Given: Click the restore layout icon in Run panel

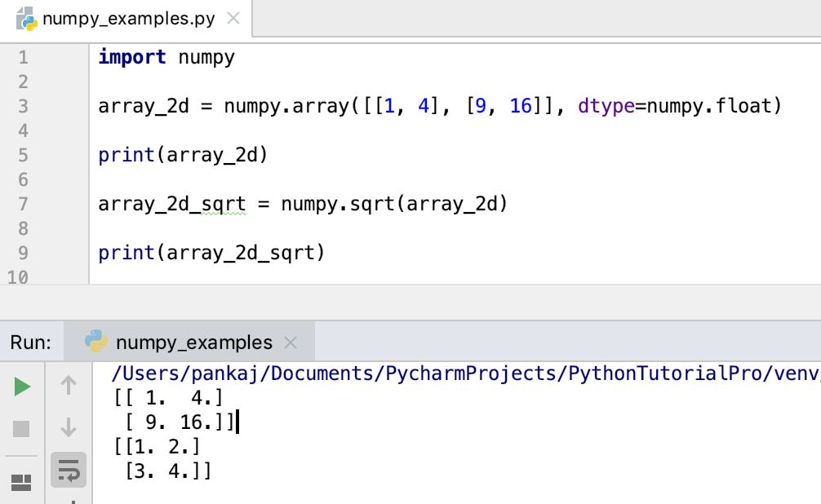Looking at the screenshot, I should (22, 483).
